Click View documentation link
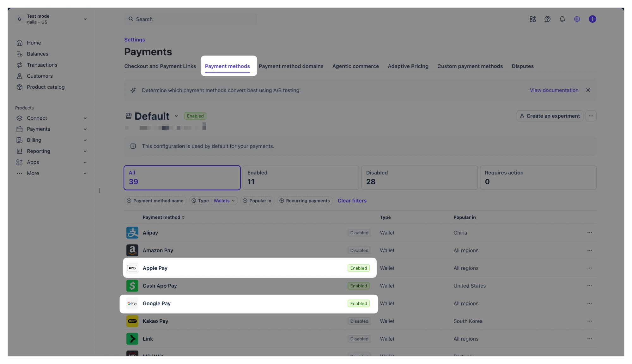 [x=554, y=90]
